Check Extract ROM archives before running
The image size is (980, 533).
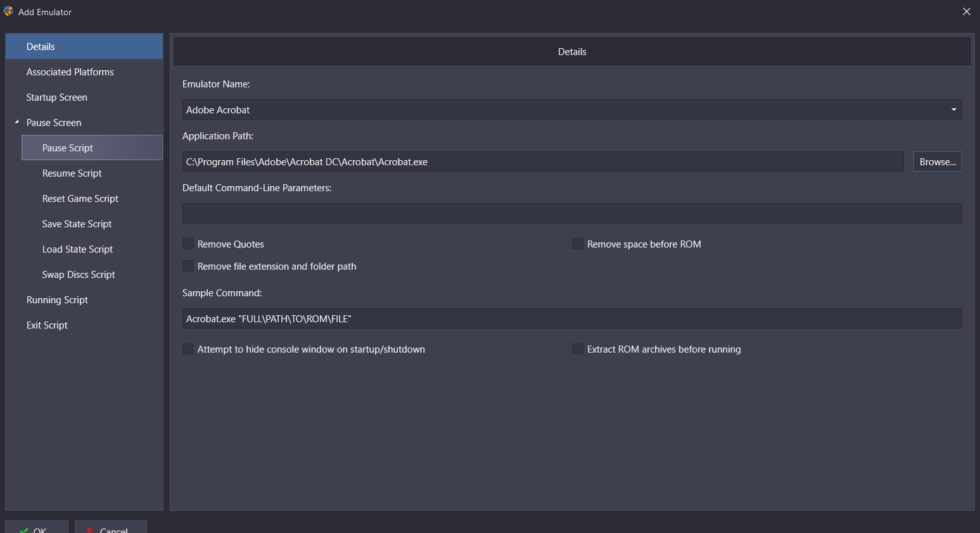tap(578, 349)
